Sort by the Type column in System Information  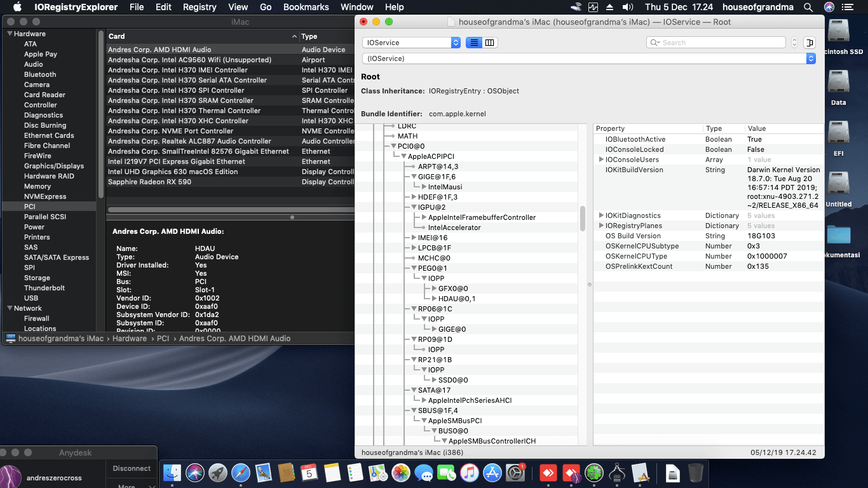[327, 36]
